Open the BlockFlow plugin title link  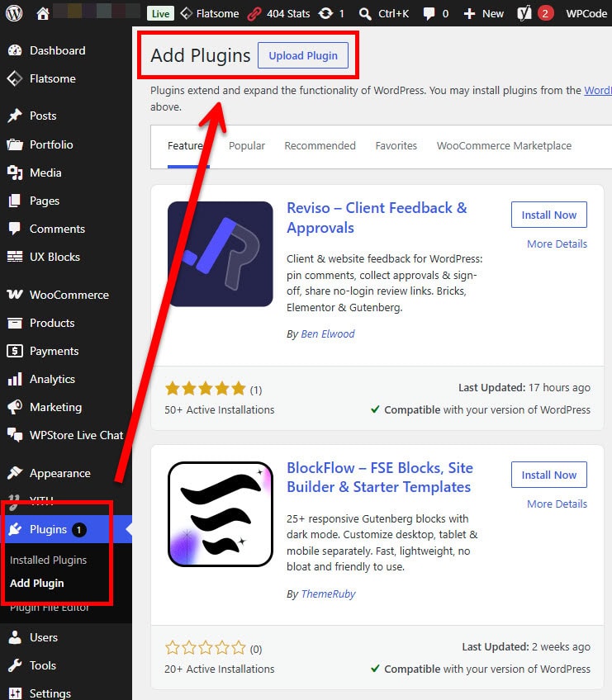click(x=379, y=478)
